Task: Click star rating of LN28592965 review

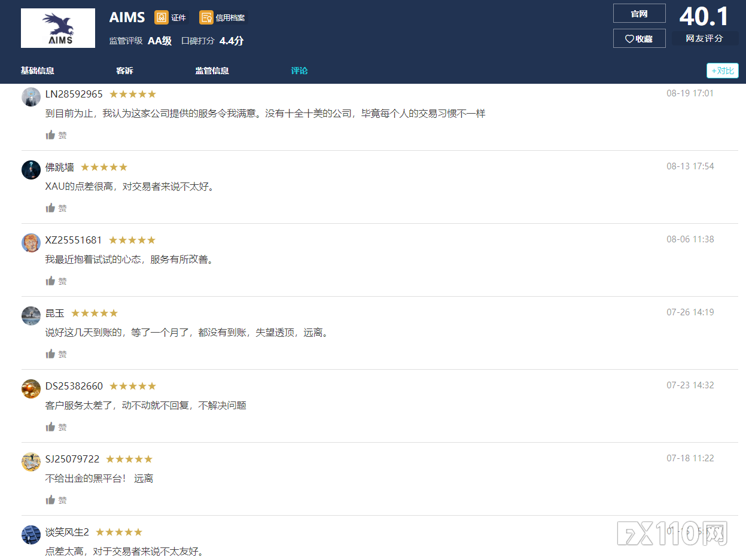Action: pyautogui.click(x=133, y=95)
